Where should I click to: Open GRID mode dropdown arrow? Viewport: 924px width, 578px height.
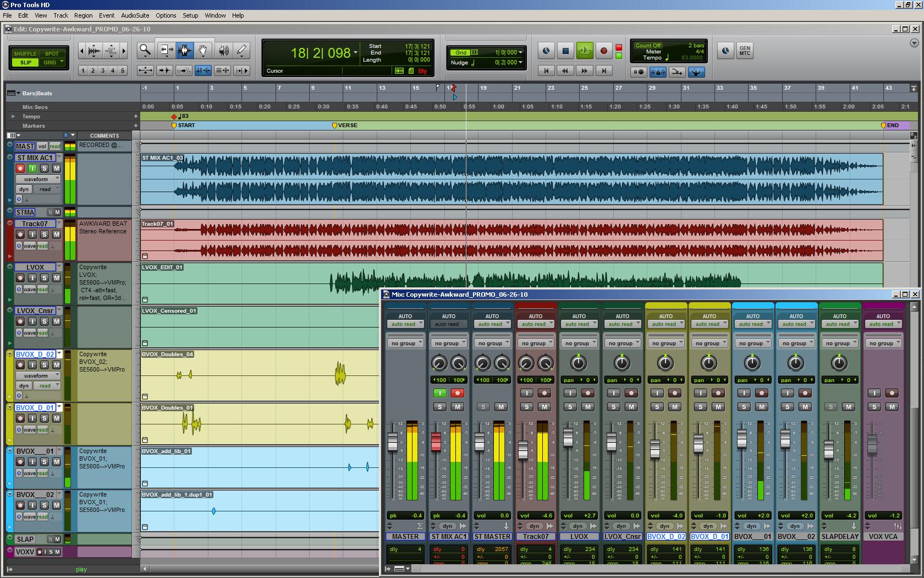(62, 62)
